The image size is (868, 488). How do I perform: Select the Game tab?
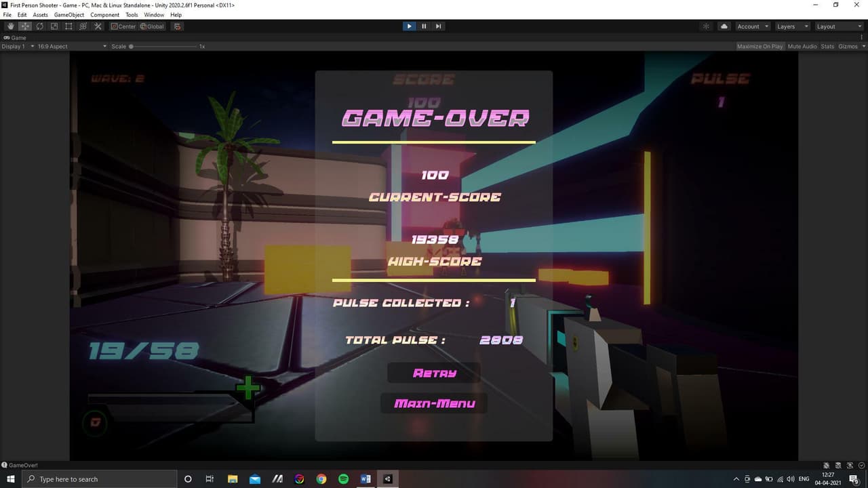15,37
